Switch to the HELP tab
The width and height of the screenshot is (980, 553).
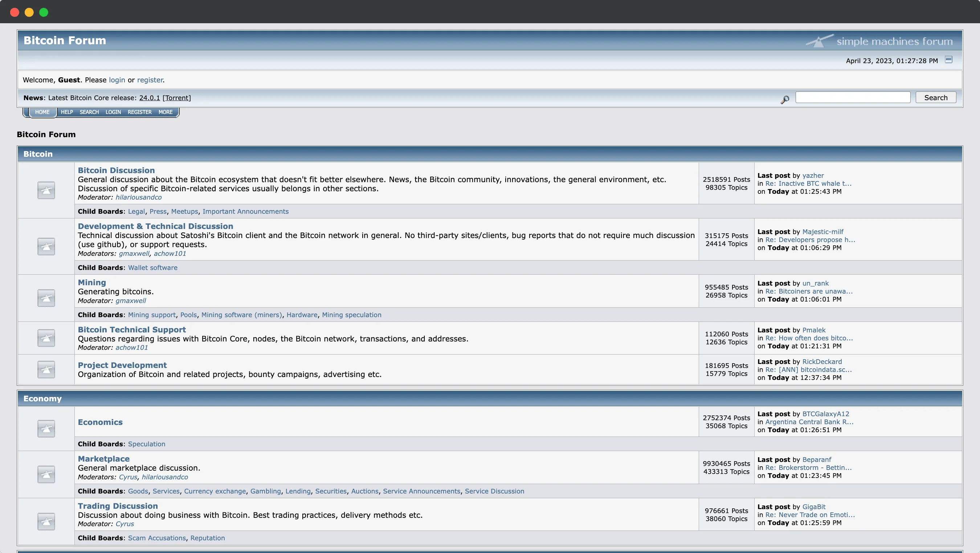coord(66,112)
